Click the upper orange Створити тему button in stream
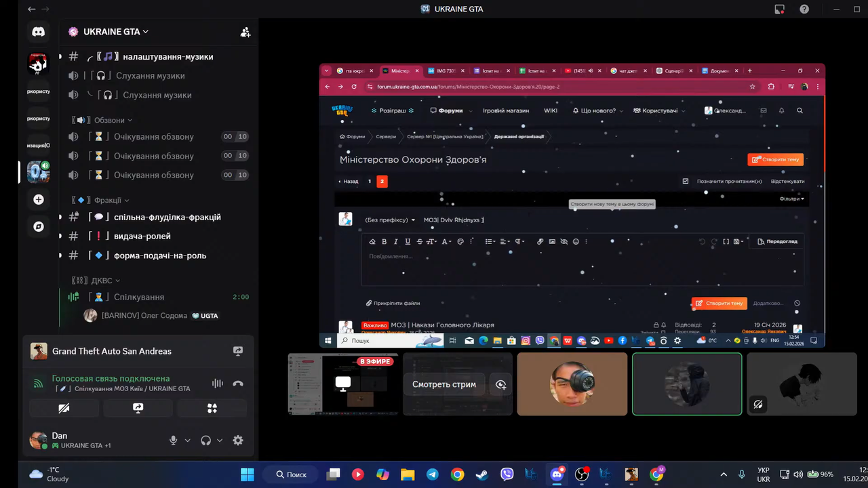This screenshot has height=488, width=868. click(776, 159)
